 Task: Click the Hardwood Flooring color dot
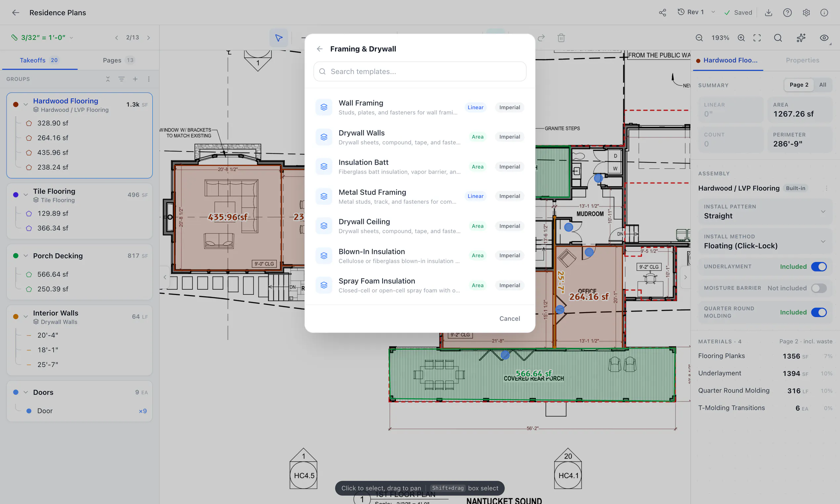16,105
